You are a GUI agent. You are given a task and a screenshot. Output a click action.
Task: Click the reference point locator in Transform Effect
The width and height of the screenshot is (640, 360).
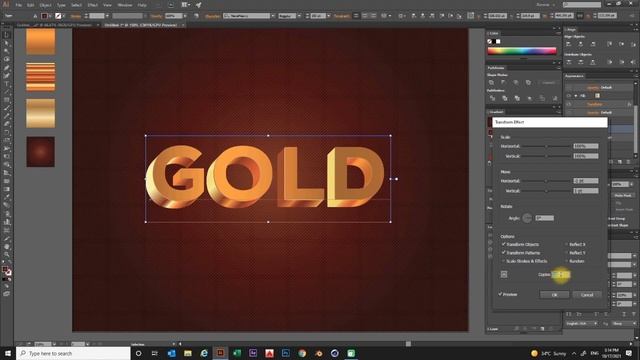coord(504,274)
